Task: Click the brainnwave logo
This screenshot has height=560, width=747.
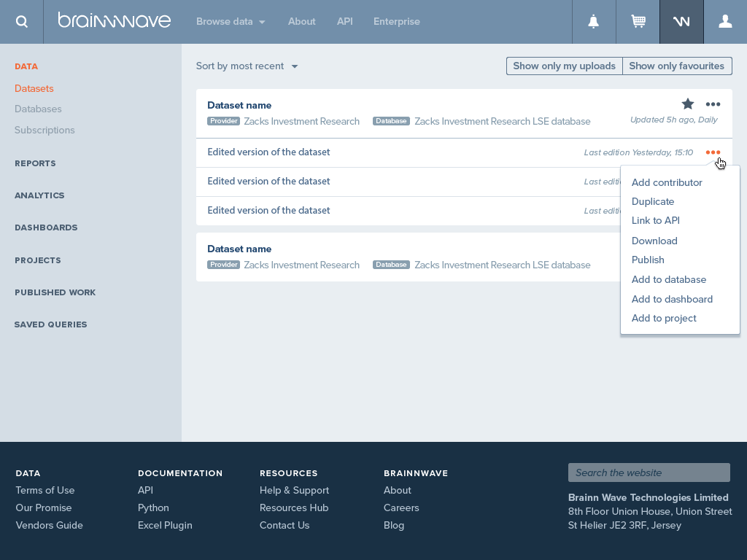Action: (x=115, y=20)
